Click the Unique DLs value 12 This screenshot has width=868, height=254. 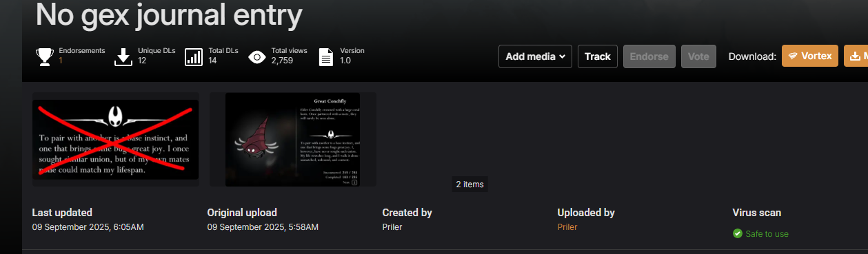[x=142, y=61]
